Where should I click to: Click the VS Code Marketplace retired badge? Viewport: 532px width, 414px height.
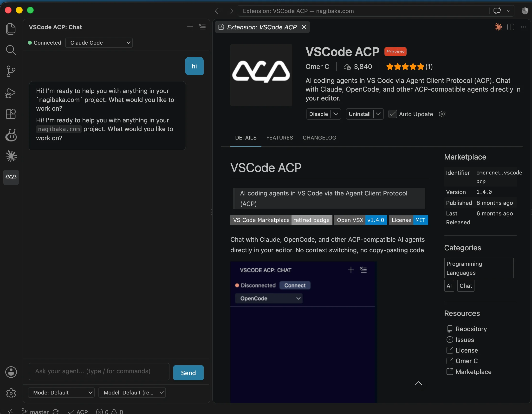pyautogui.click(x=281, y=220)
